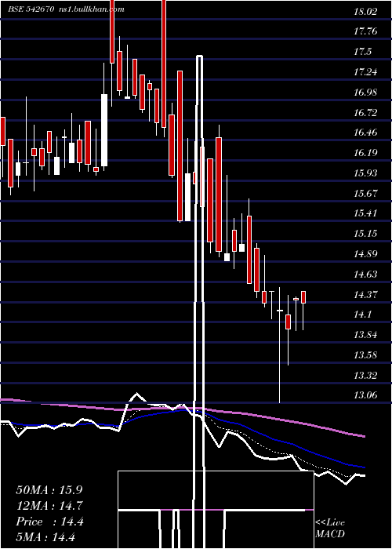
Task: Click the 13.32 price axis label
Action: [x=365, y=376]
